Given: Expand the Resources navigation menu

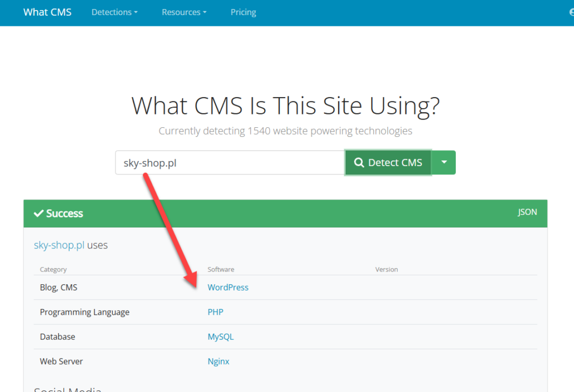Looking at the screenshot, I should tap(184, 12).
